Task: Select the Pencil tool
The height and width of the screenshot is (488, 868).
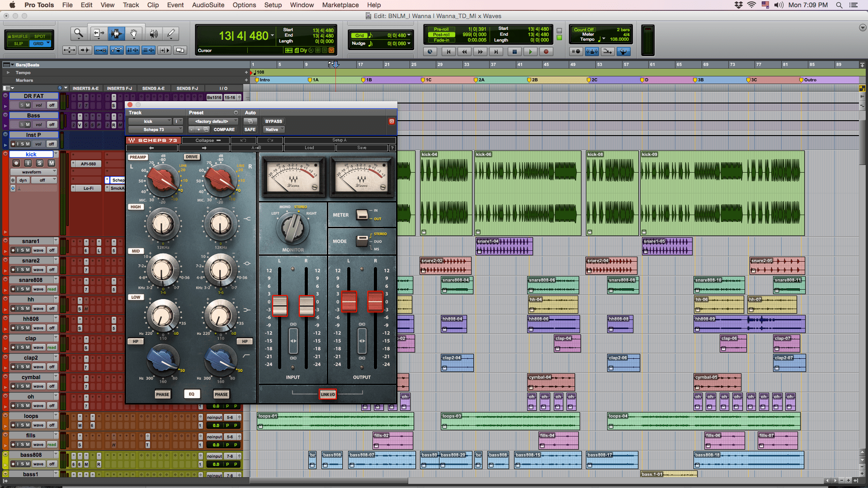Action: click(171, 33)
